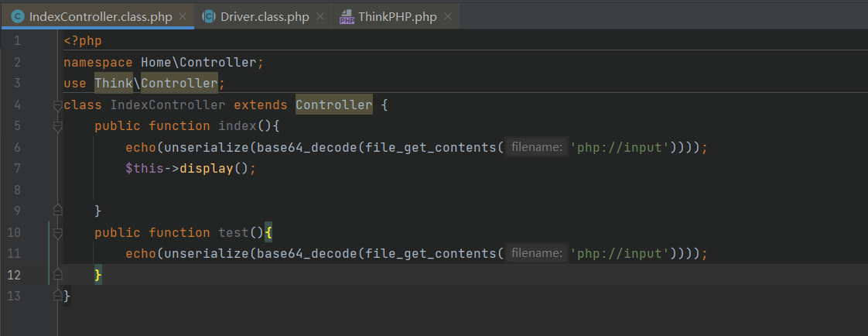
Task: Select the IndexController.class.php tab
Action: (101, 17)
